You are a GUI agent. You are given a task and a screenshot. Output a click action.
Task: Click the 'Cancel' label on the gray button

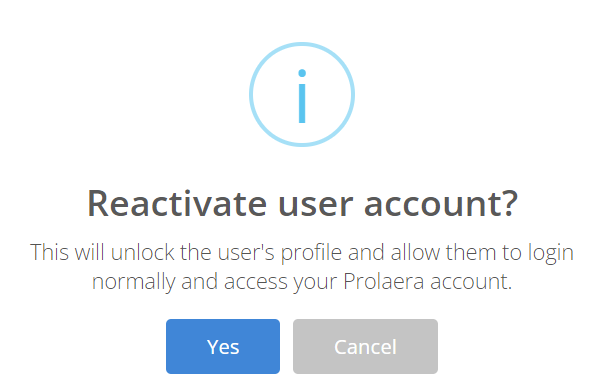click(x=365, y=347)
